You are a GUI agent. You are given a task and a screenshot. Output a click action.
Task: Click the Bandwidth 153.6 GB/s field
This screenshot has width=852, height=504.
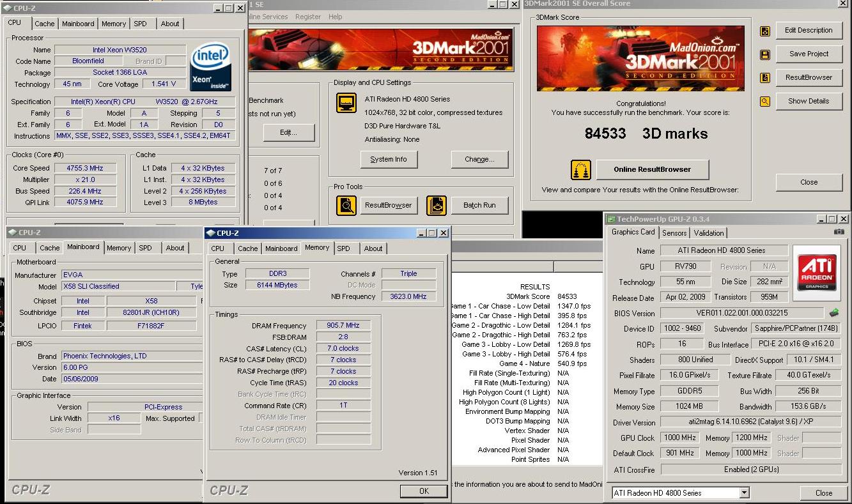coord(809,406)
